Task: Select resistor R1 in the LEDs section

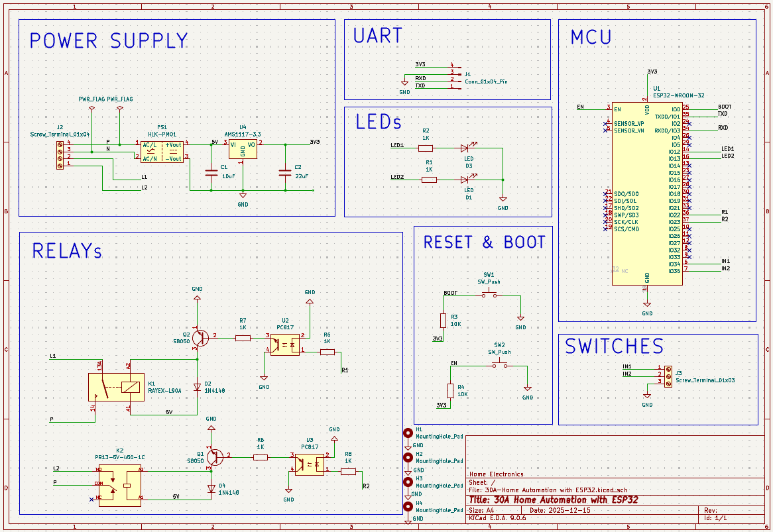Action: point(429,180)
